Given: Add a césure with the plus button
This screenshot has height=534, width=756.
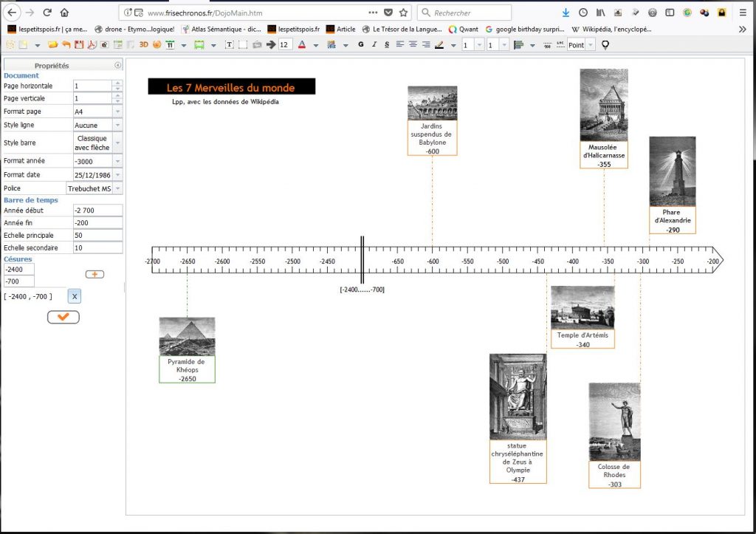Looking at the screenshot, I should click(94, 274).
